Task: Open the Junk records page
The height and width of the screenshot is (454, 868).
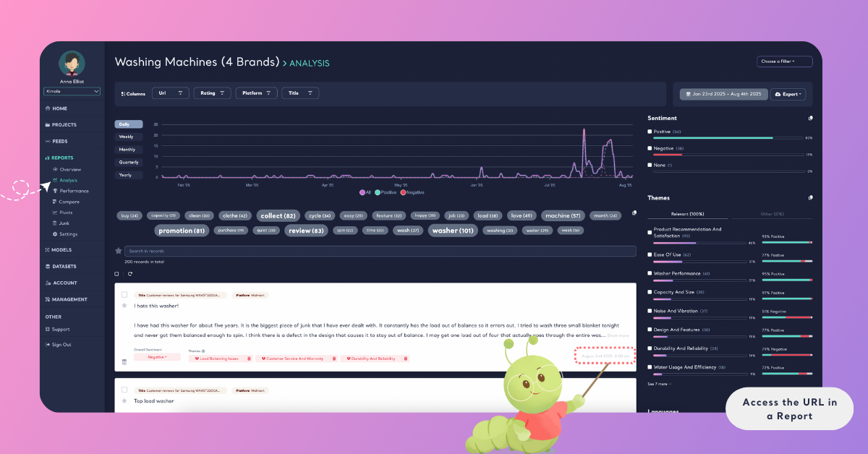Action: (61, 223)
